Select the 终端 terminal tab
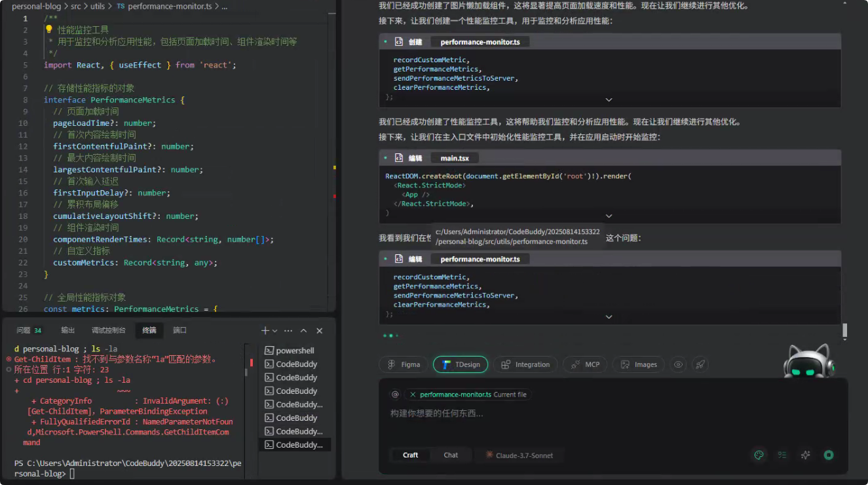868x485 pixels. 149,330
